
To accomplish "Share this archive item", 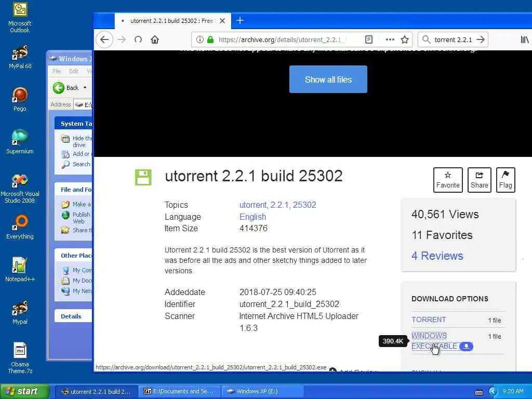I will 480,180.
